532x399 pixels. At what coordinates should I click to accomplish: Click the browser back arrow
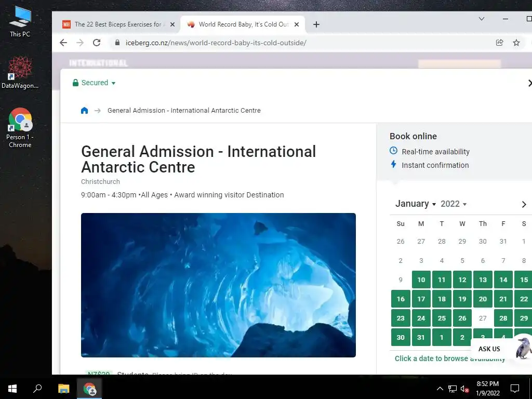[x=63, y=43]
